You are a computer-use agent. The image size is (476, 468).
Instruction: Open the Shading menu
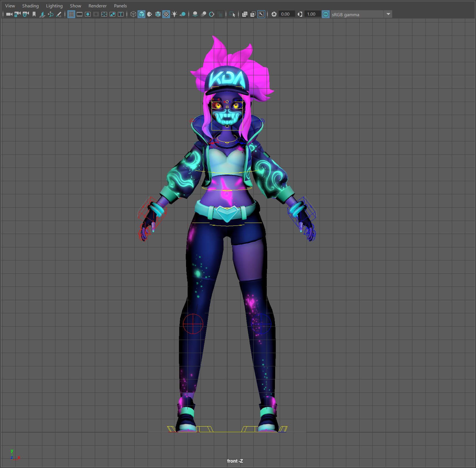(x=30, y=6)
